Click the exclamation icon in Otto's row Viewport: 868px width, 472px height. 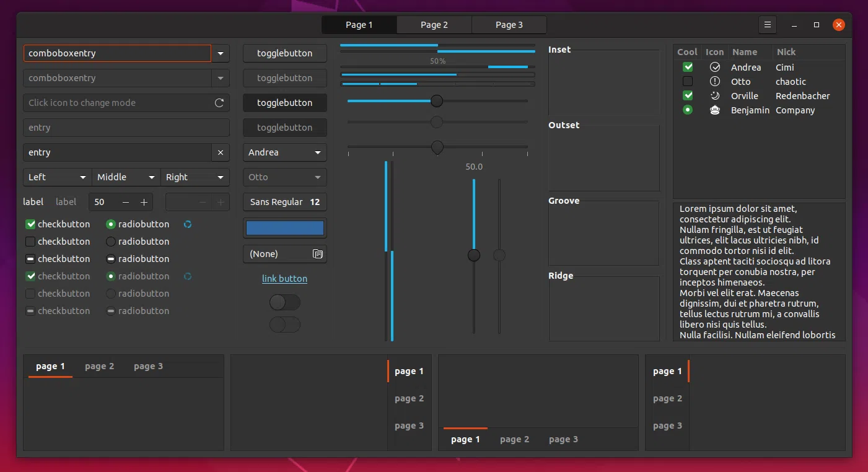tap(715, 81)
